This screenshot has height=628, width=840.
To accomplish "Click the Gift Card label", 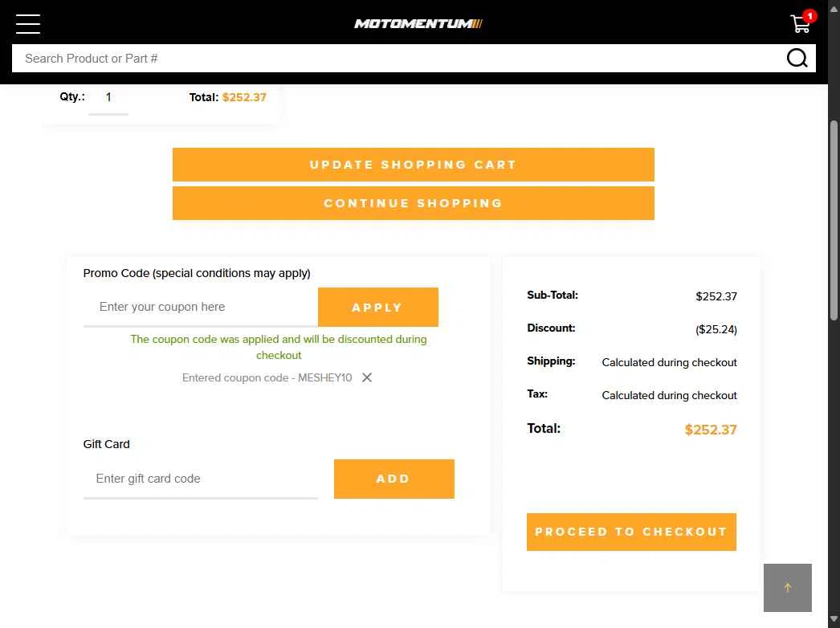I will 106,444.
